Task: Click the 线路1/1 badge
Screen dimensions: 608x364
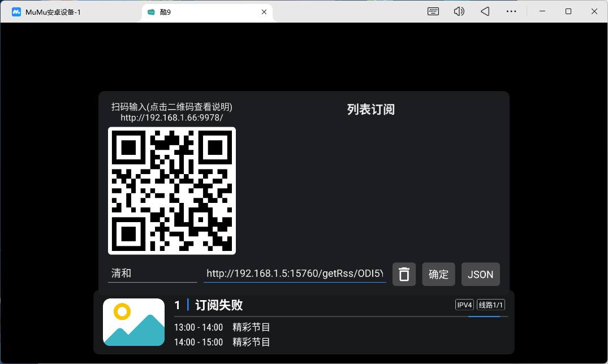Action: coord(491,305)
